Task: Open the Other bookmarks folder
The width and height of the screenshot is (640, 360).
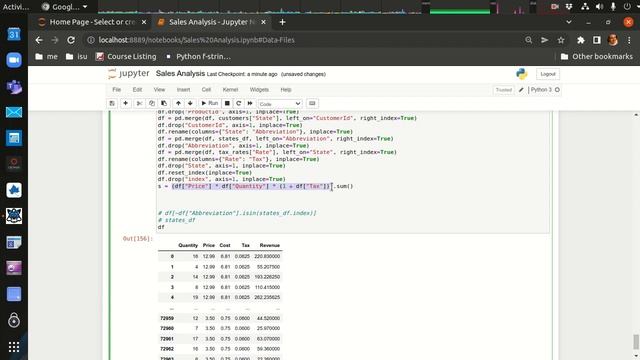Action: (x=597, y=56)
